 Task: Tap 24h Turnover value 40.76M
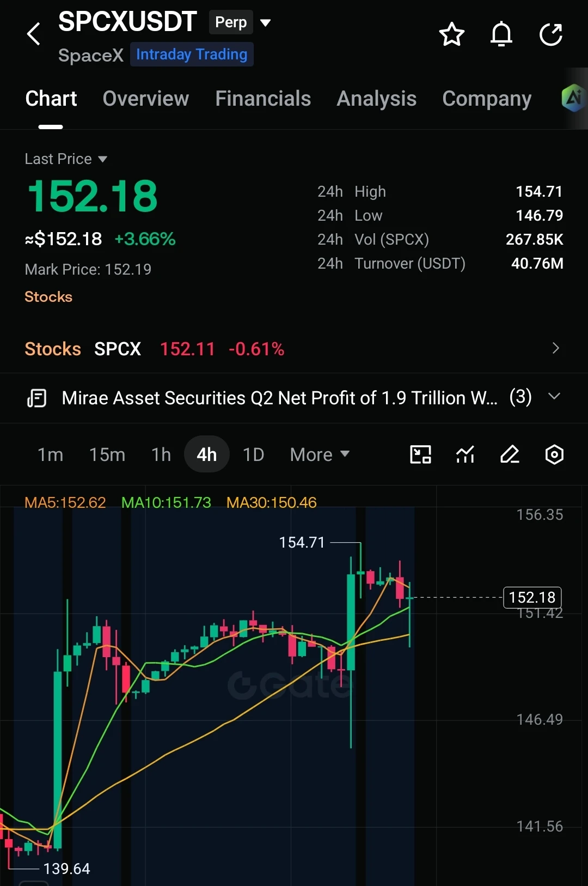(537, 264)
